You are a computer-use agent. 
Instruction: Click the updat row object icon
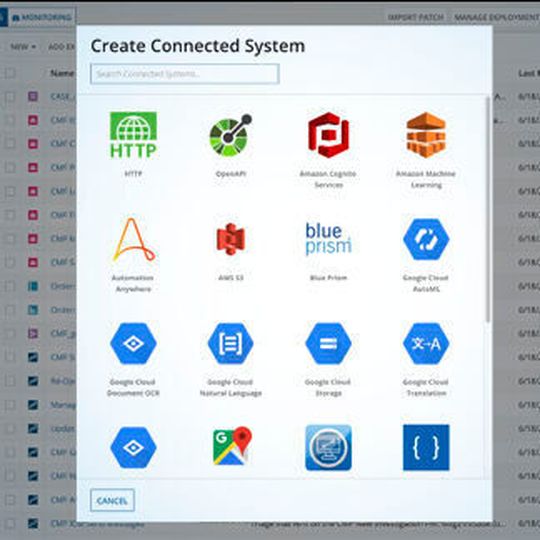tap(33, 428)
